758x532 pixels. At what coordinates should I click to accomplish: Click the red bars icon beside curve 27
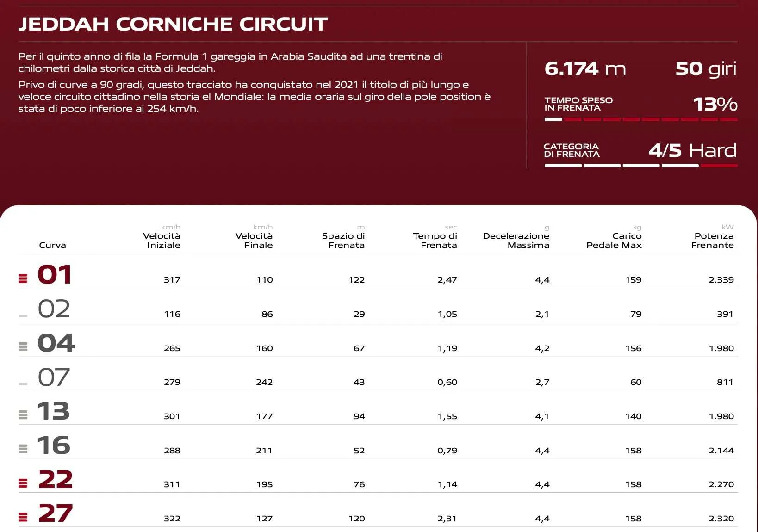click(23, 517)
